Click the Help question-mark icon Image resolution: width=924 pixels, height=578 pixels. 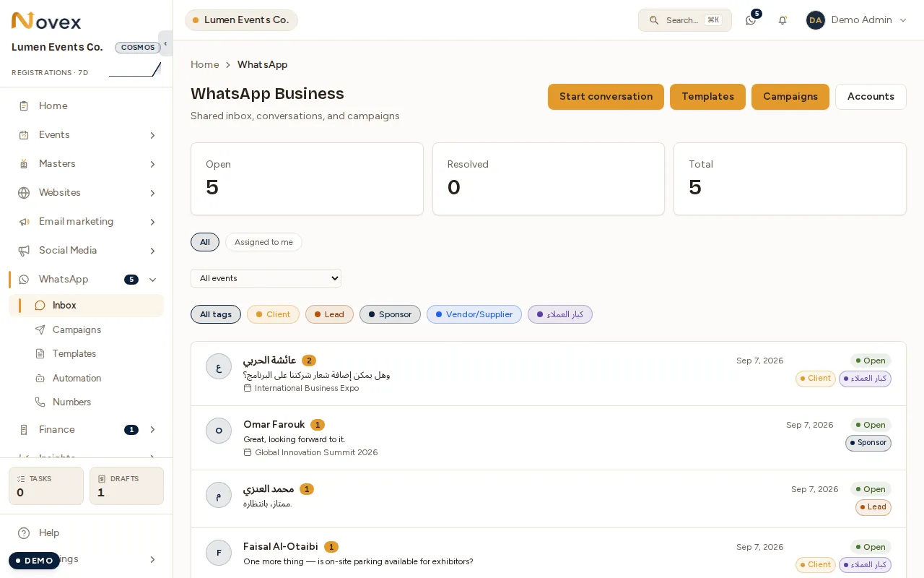coord(24,533)
